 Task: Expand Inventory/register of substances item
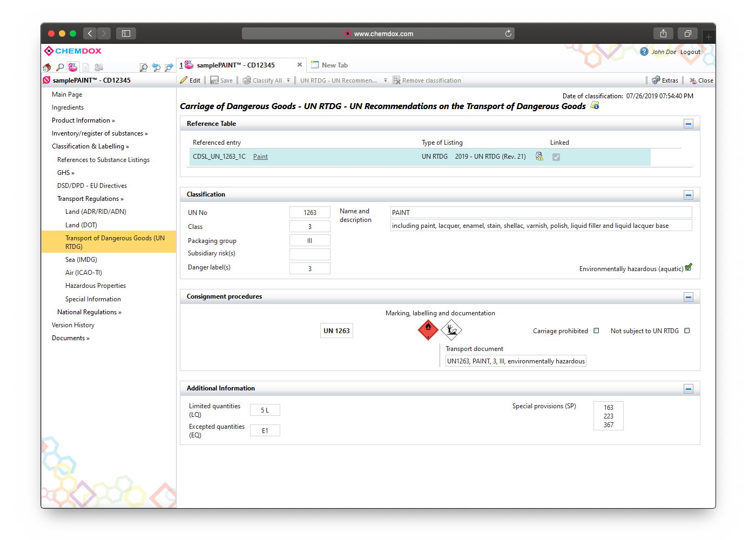tap(100, 133)
